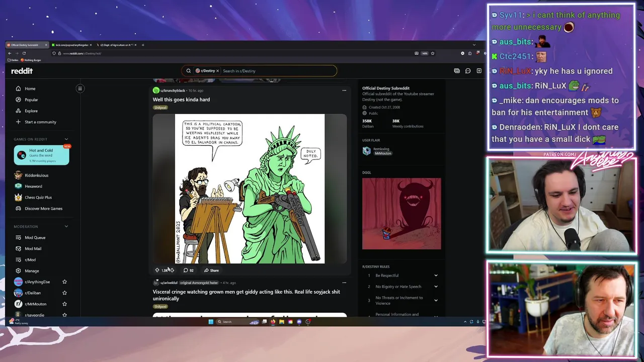
Task: Upvote the kinda hard post
Action: tap(157, 270)
